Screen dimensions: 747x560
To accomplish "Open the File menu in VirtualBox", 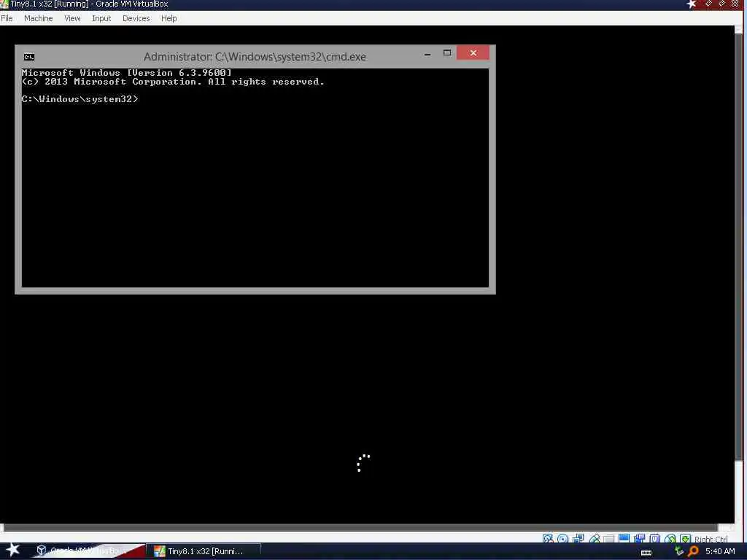I will [7, 18].
